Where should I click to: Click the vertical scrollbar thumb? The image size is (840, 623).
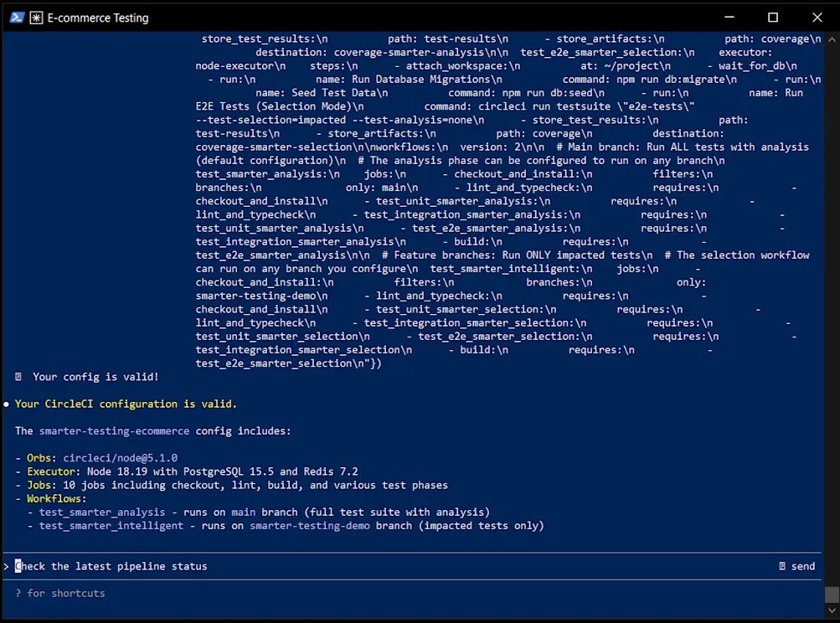[832, 594]
